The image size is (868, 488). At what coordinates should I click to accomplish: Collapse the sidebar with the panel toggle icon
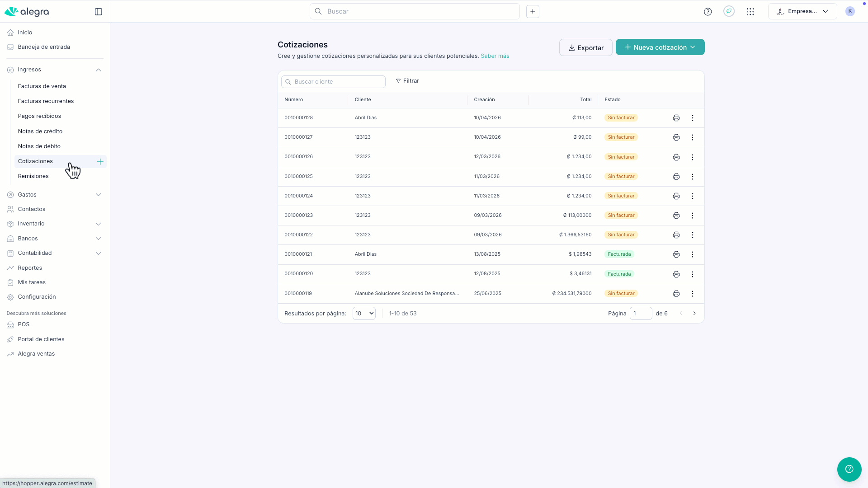[98, 12]
